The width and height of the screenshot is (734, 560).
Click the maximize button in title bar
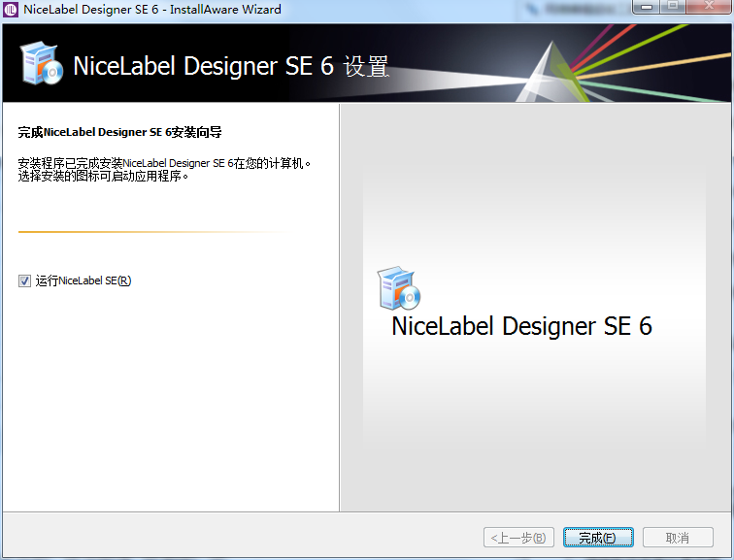pyautogui.click(x=672, y=8)
